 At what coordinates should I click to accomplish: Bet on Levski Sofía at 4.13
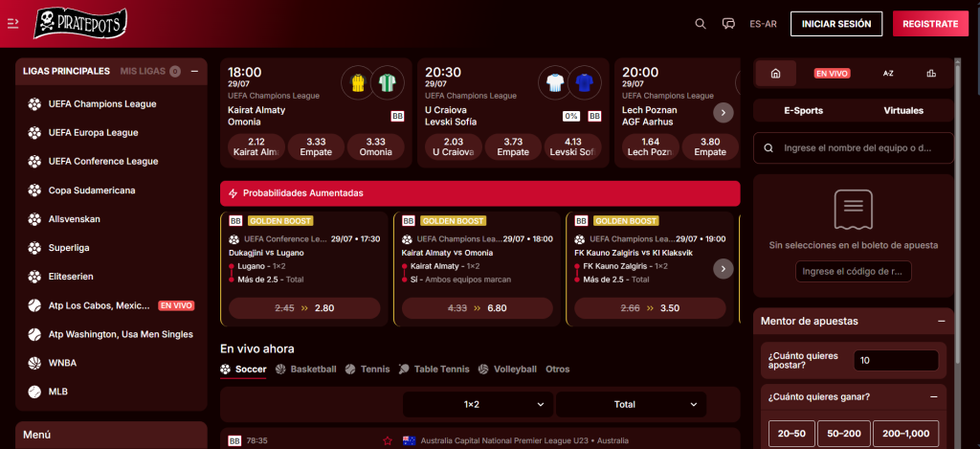pyautogui.click(x=572, y=146)
